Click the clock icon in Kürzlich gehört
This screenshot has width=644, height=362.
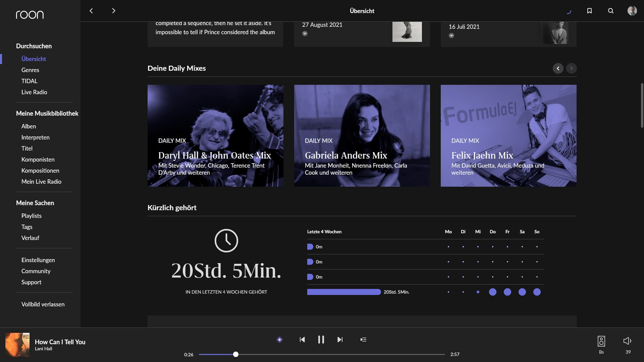[x=226, y=241]
